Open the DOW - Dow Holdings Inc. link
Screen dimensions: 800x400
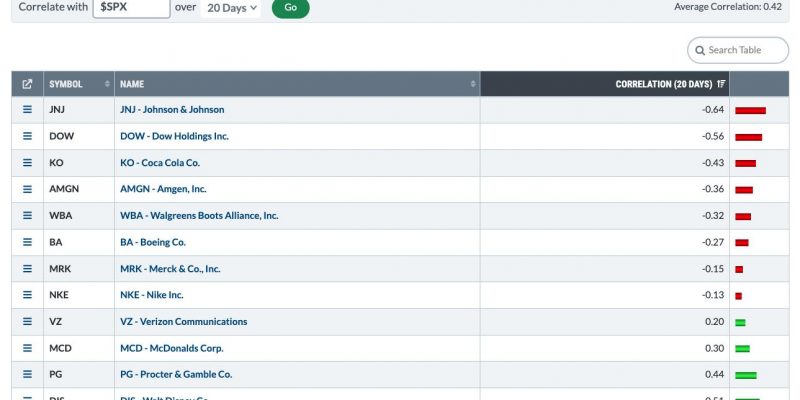[174, 136]
